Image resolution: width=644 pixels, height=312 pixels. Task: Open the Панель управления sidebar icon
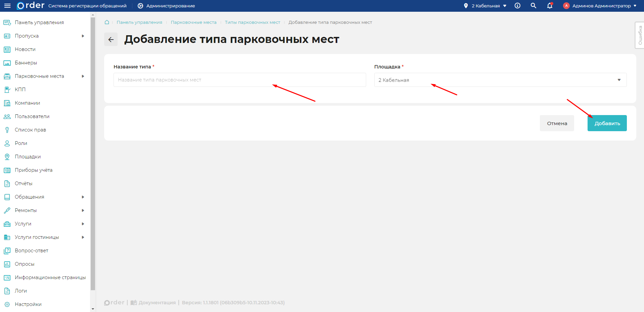tap(7, 22)
